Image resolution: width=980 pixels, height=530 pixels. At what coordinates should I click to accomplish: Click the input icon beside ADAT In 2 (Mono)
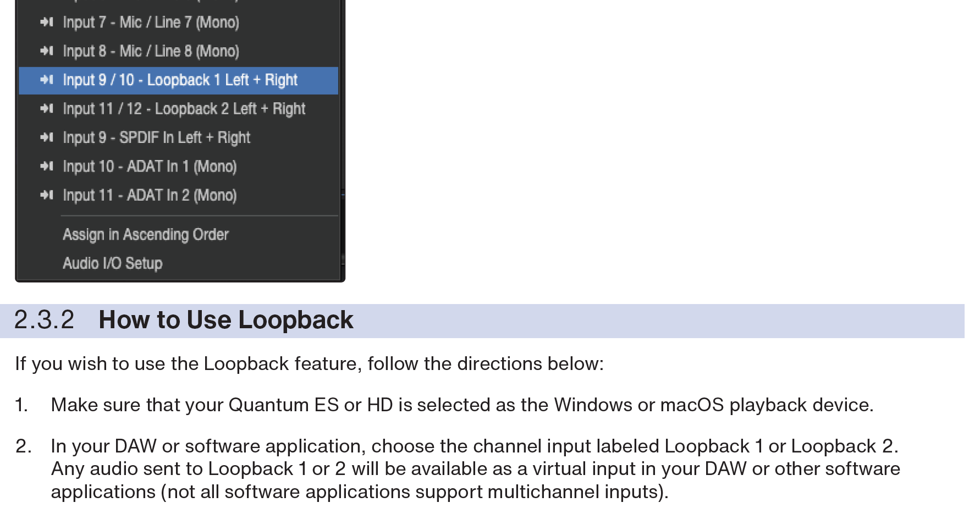tap(47, 195)
